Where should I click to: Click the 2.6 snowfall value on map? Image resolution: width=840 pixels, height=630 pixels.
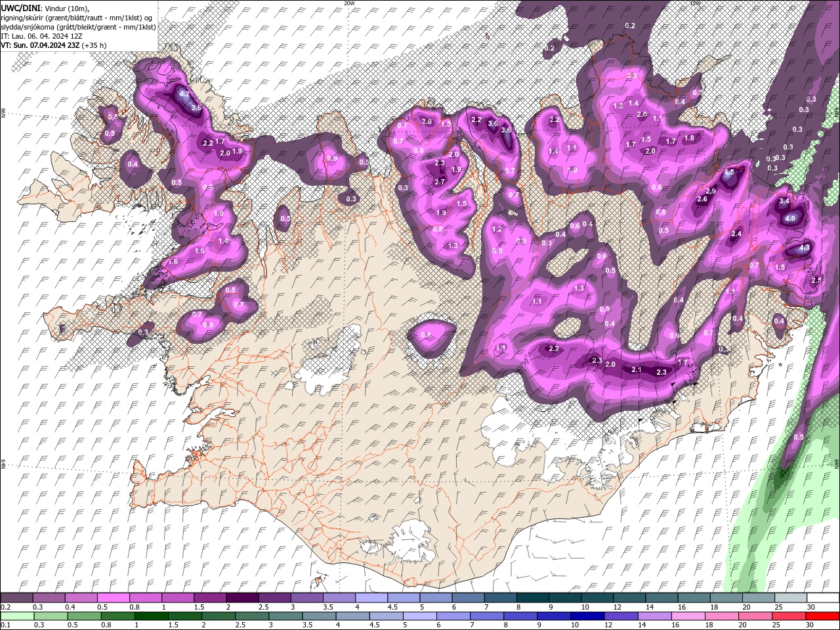pos(702,199)
